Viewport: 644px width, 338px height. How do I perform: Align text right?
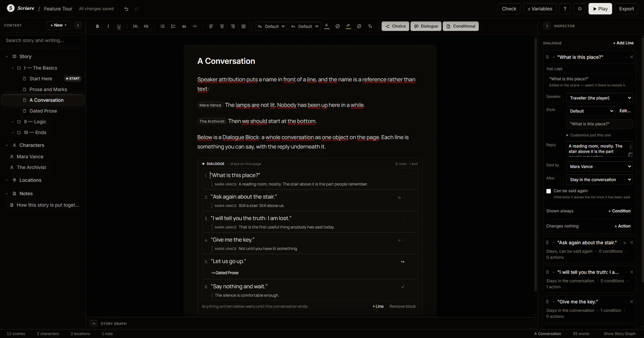pyautogui.click(x=233, y=26)
